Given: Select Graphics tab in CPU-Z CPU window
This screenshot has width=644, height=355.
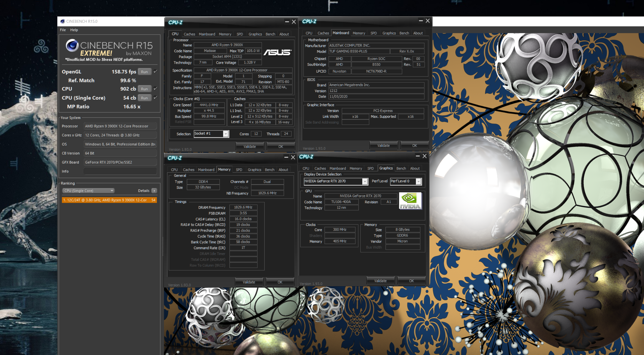Looking at the screenshot, I should pyautogui.click(x=255, y=34).
